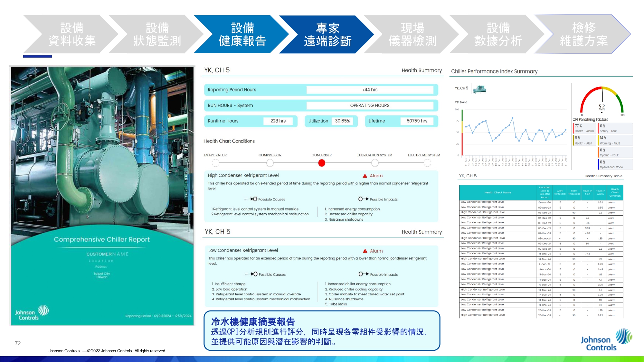644x362 pixels.
Task: Click the 14% Warning - Fault factor box
Action: 615,140
